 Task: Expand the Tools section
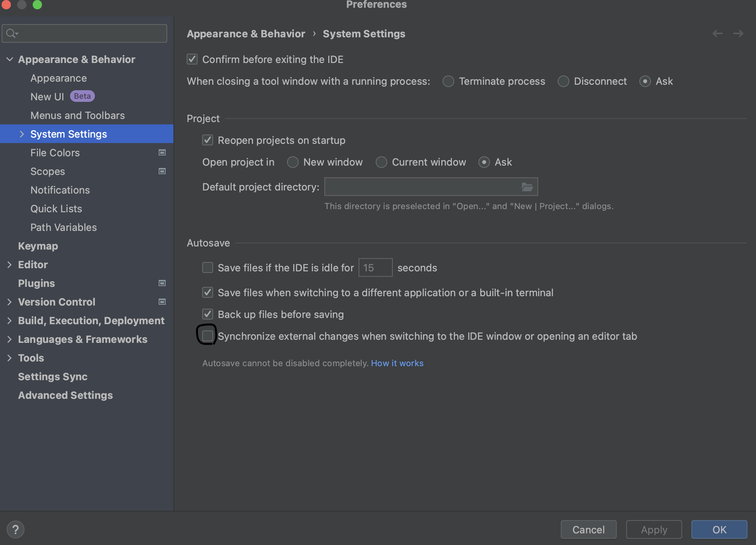10,358
